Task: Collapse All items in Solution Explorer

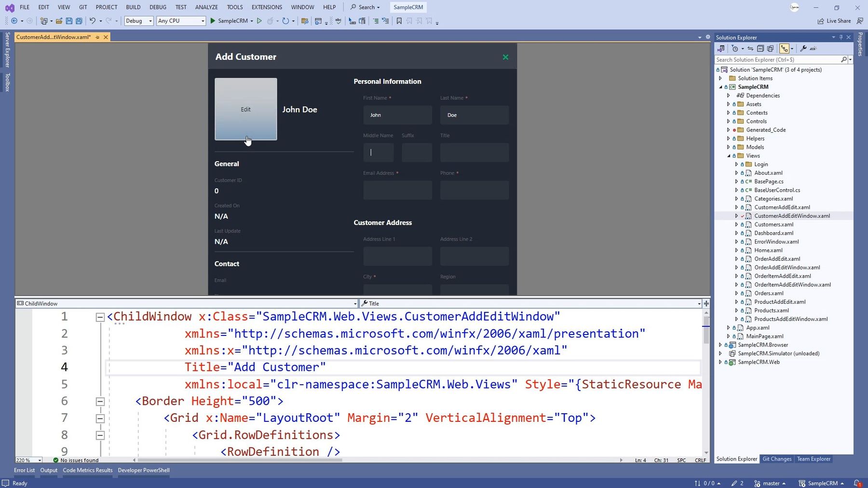Action: (760, 49)
